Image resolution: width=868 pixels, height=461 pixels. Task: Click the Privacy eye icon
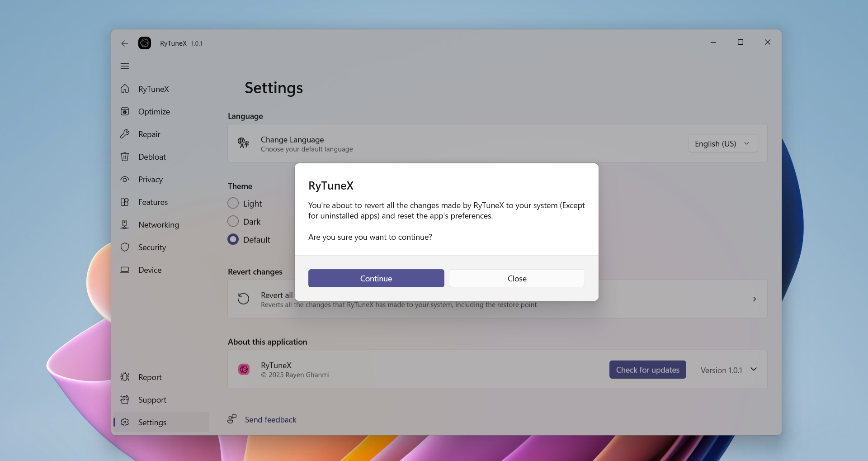click(x=125, y=179)
